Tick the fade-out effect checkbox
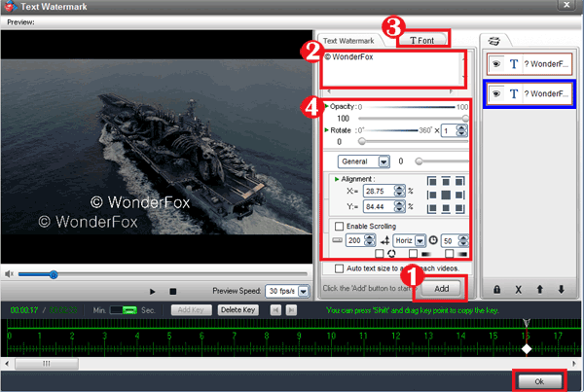 pos(449,254)
